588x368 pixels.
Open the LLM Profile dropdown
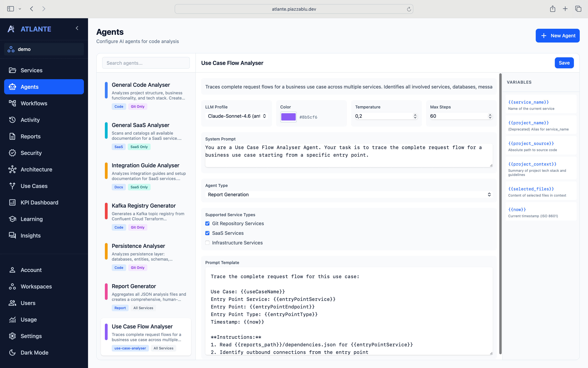point(237,116)
